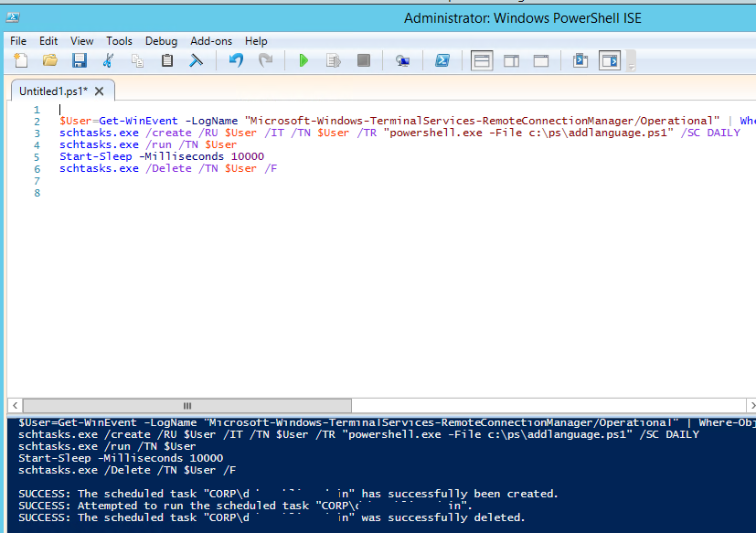Toggle the Command Add-on pane icon

click(610, 60)
